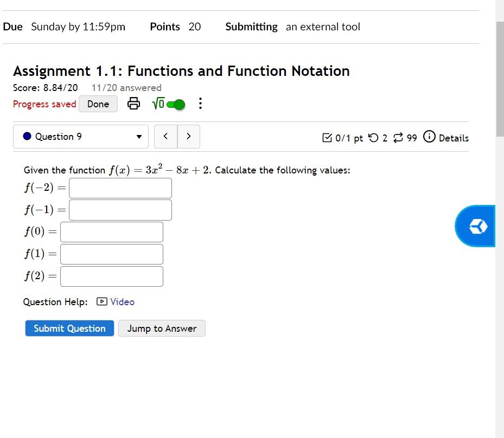Click the f(0) answer input box
The image size is (504, 438).
112,232
